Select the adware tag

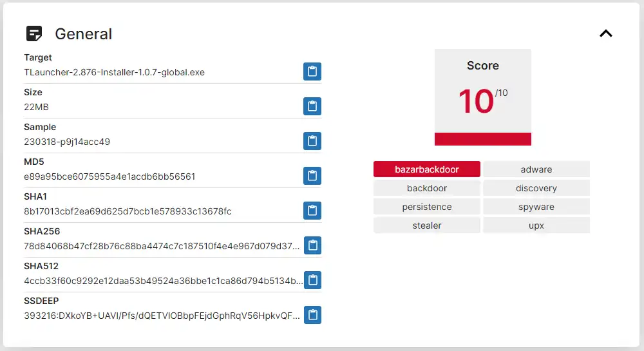click(536, 169)
